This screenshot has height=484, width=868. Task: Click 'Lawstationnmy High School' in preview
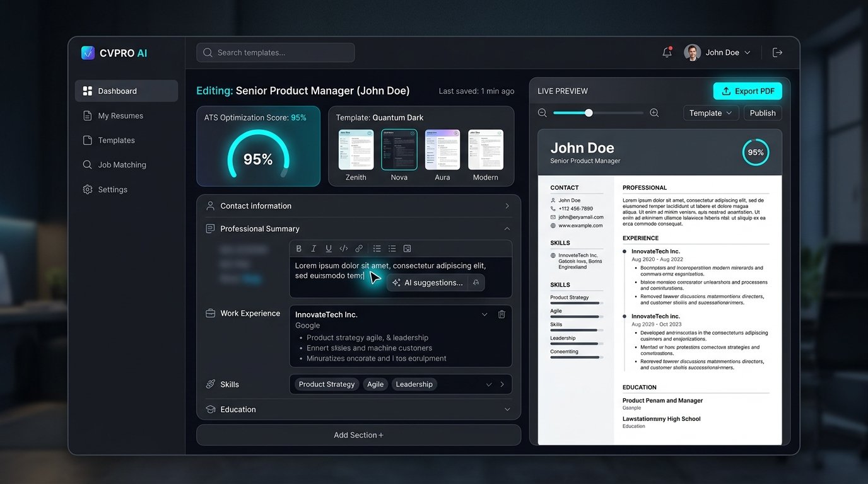click(x=661, y=419)
